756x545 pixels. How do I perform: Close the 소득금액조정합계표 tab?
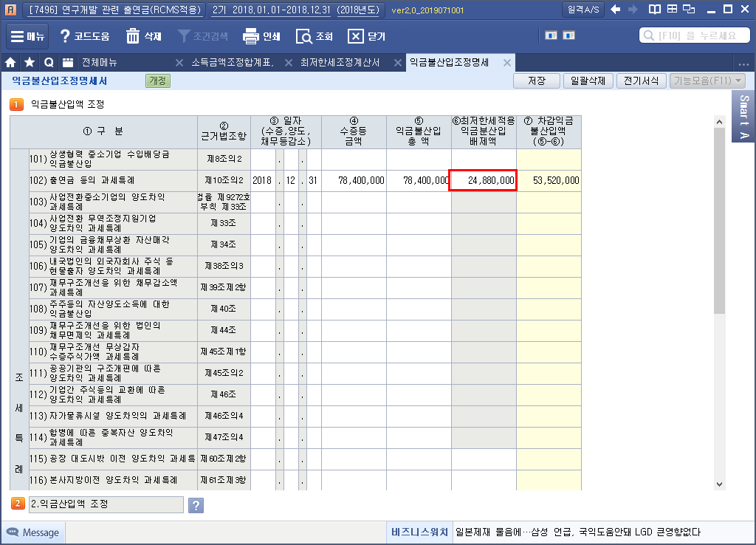pos(289,63)
